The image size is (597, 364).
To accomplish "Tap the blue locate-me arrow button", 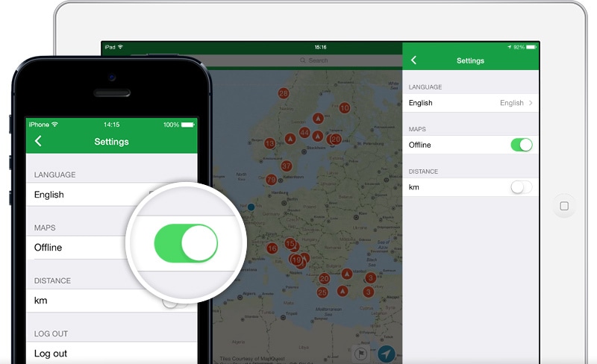I will (387, 354).
